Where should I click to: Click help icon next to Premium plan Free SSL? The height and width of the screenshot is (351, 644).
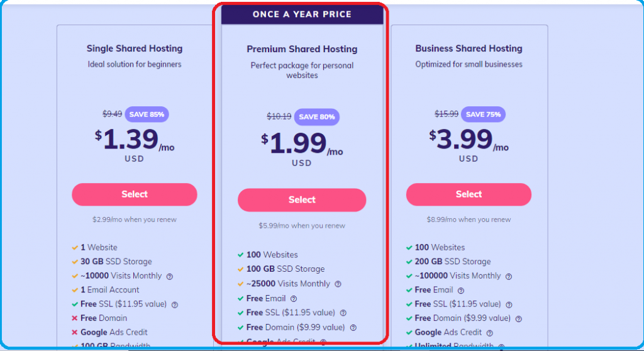tap(343, 313)
